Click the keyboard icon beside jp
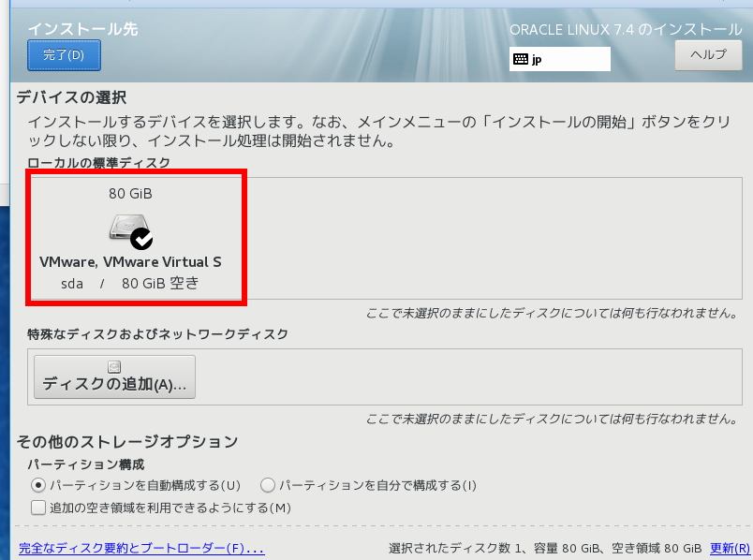This screenshot has width=753, height=560. point(521,59)
